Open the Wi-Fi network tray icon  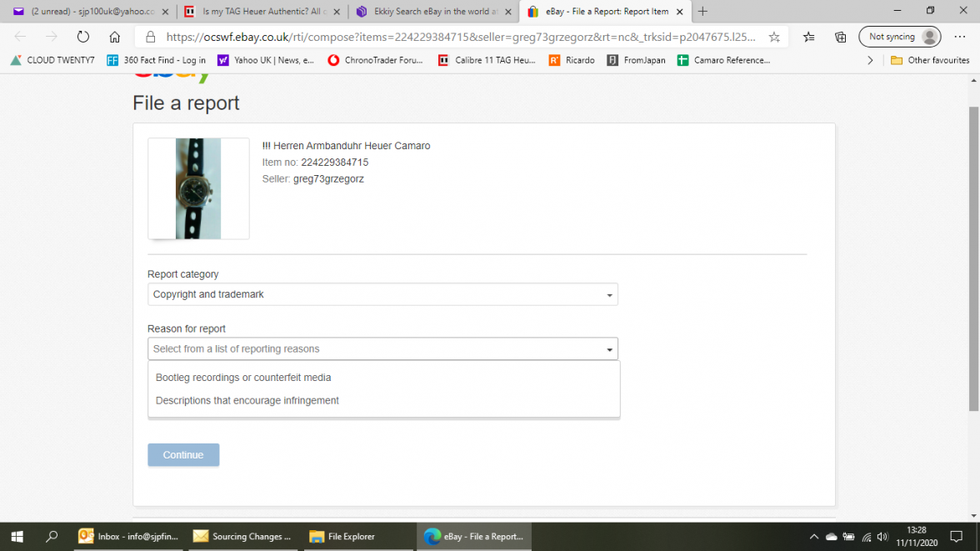pos(867,537)
